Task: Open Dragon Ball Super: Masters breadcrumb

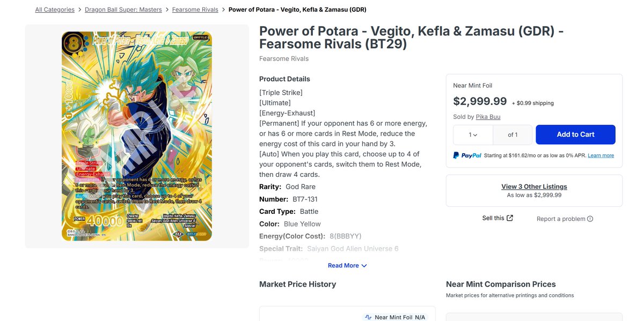Action: tap(123, 10)
